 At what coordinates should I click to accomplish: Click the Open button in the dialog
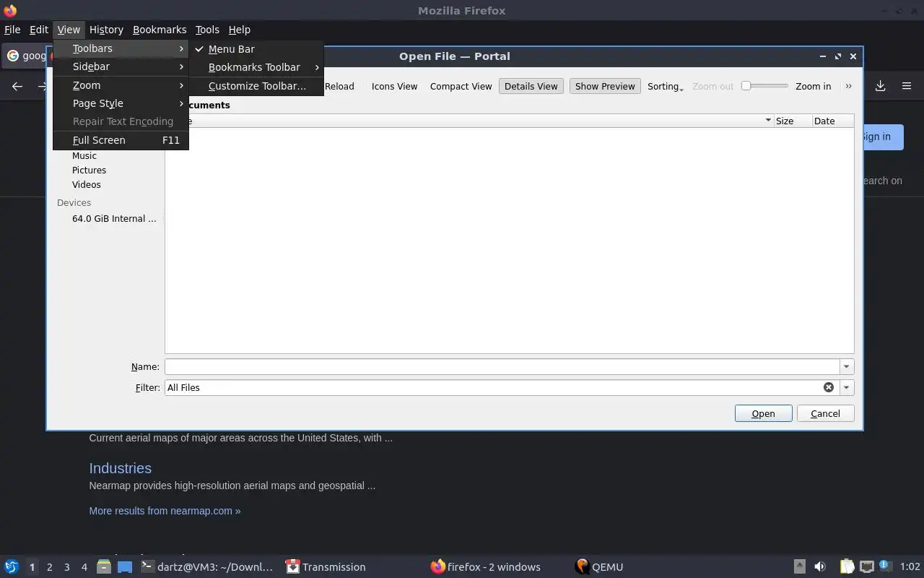pos(763,414)
